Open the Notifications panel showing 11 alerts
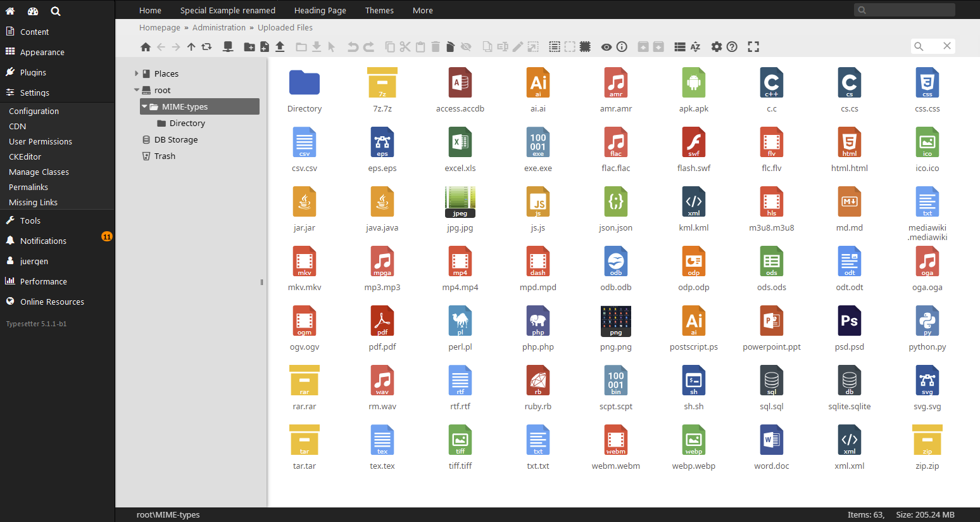 [44, 241]
